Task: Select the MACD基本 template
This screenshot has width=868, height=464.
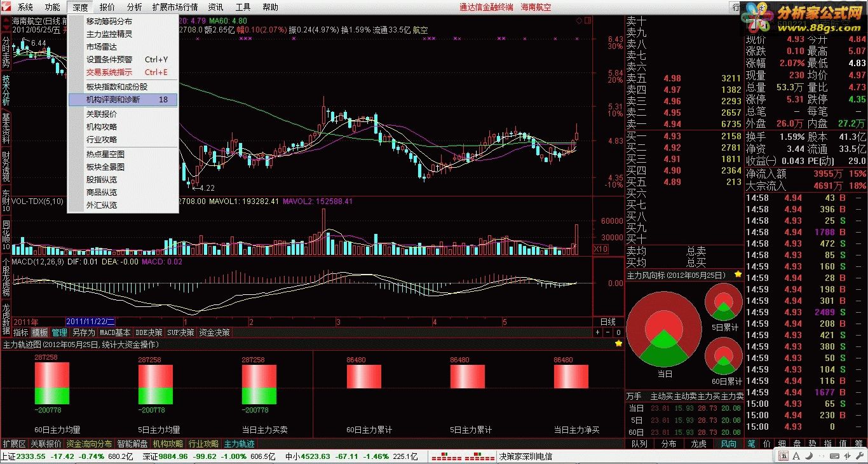Action: pyautogui.click(x=115, y=332)
